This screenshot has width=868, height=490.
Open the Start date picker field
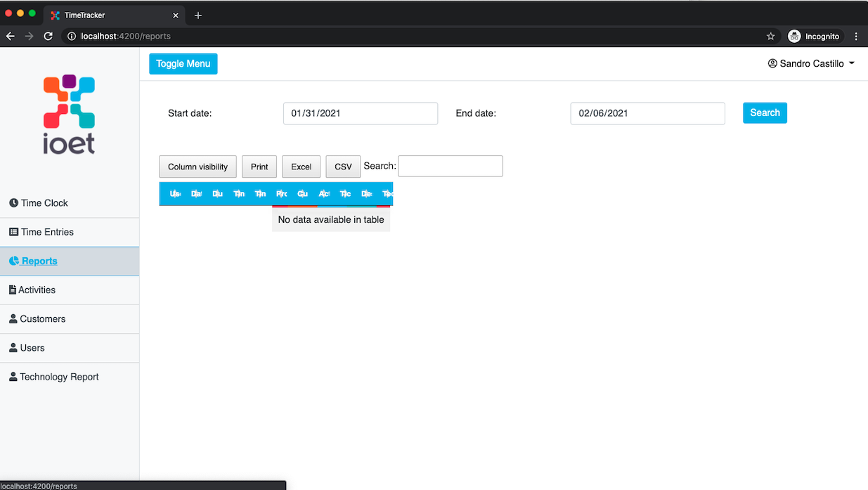(x=361, y=113)
